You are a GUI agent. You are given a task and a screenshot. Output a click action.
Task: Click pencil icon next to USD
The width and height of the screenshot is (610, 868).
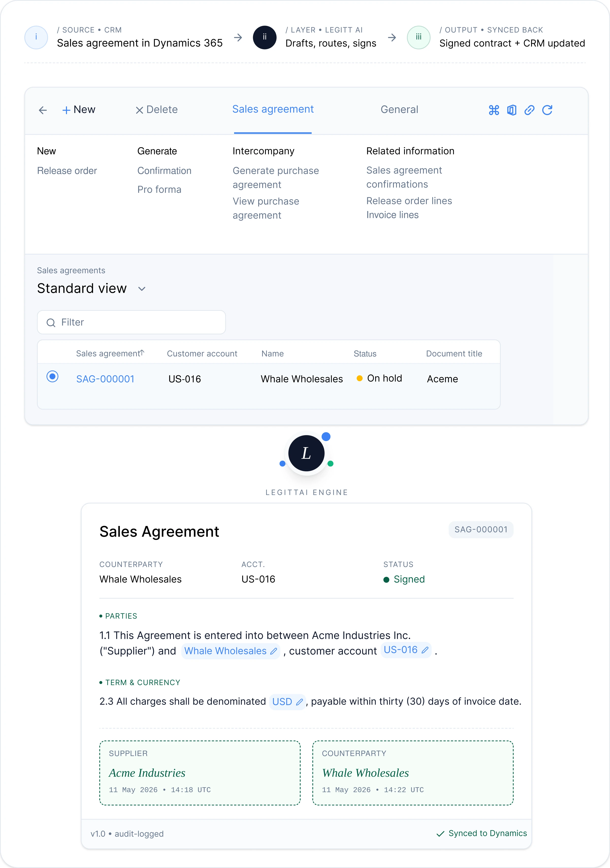(299, 702)
